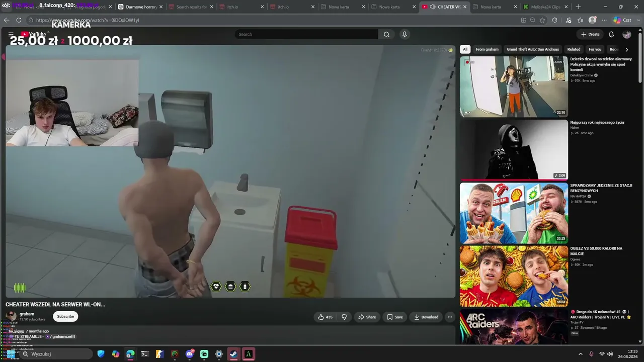The height and width of the screenshot is (362, 644).
Task: Open the 'OGIEZ VS 50.000 KALORII' thumbnail
Action: pos(514,276)
